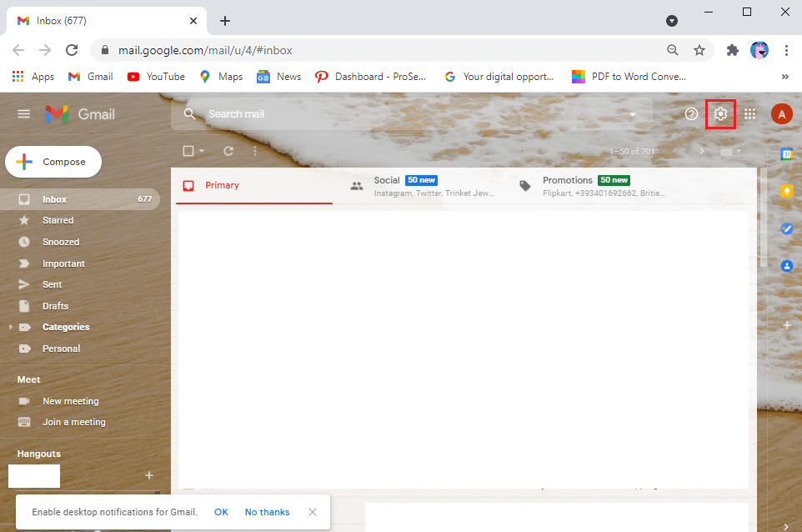
Task: Click Join a meeting
Action: [x=73, y=422]
